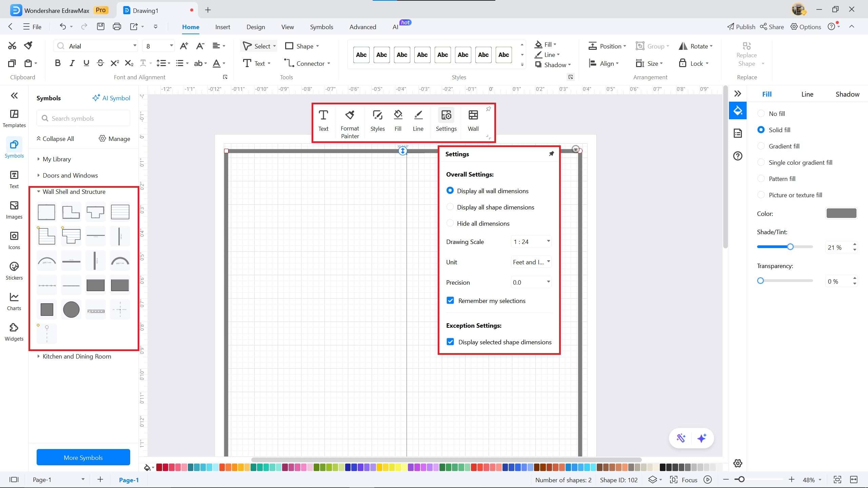Image resolution: width=868 pixels, height=488 pixels.
Task: Click the Search symbols field
Action: (83, 118)
